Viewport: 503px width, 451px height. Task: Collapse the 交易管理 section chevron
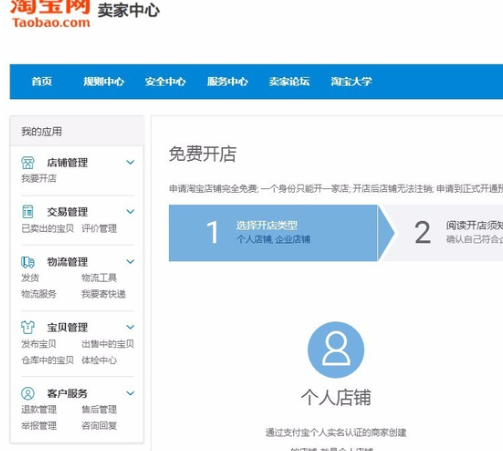(130, 212)
